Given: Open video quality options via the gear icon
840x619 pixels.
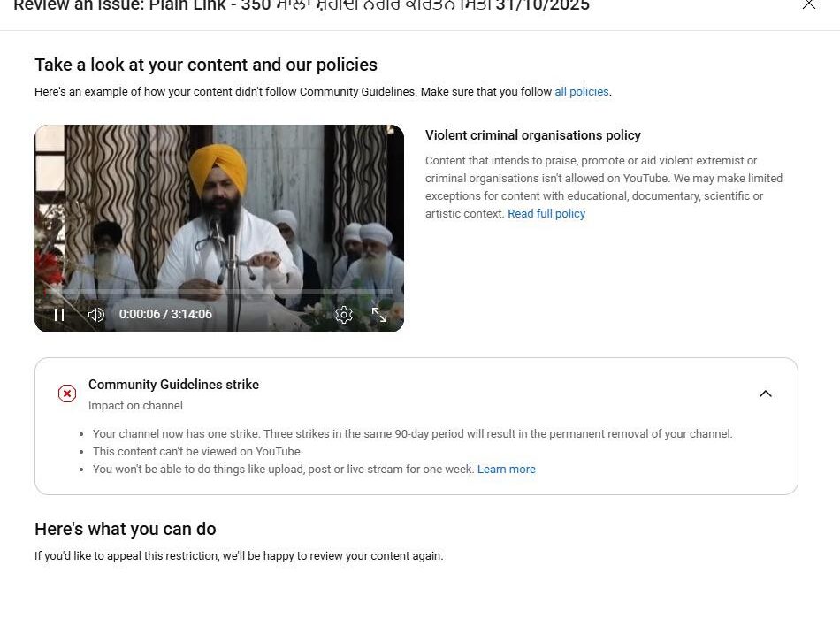Looking at the screenshot, I should pyautogui.click(x=344, y=315).
